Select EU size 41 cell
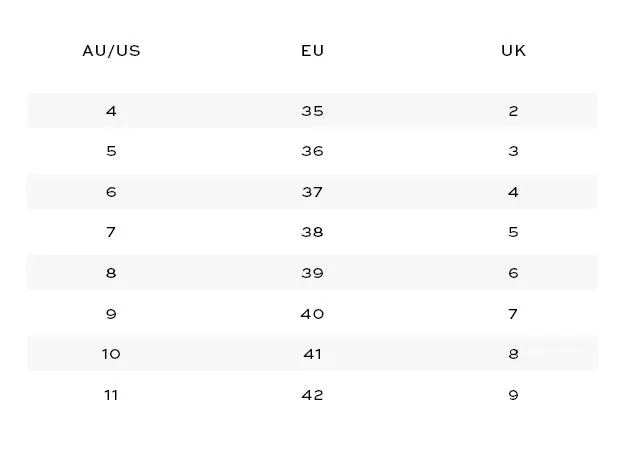 pyautogui.click(x=312, y=354)
